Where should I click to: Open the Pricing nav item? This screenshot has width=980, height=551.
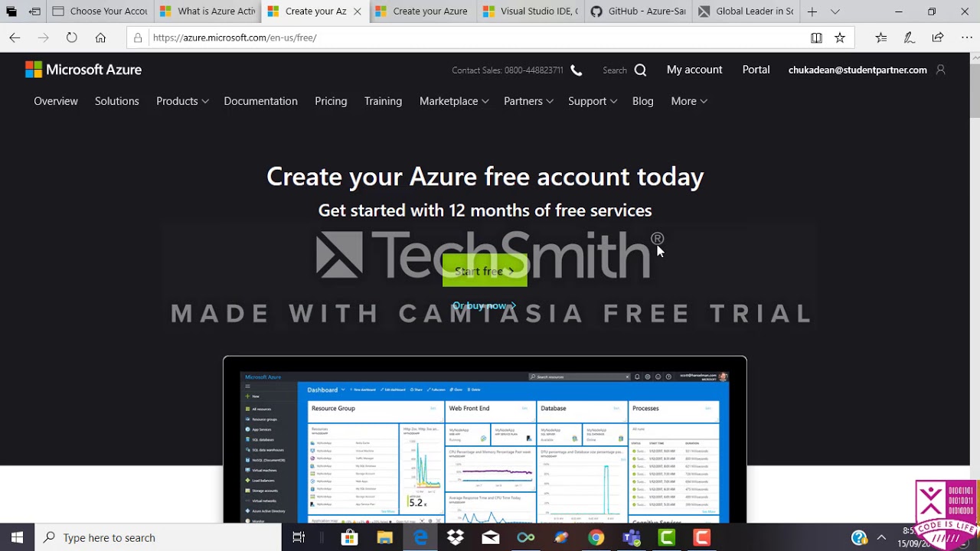(x=331, y=101)
